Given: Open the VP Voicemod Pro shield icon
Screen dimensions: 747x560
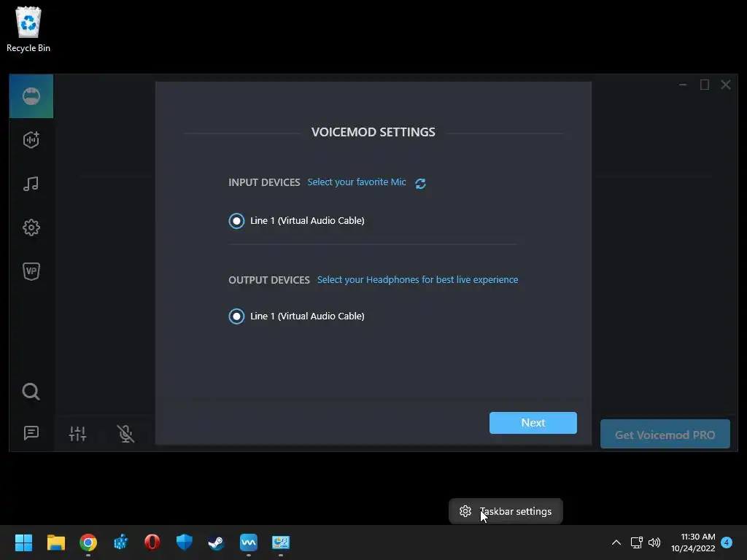Looking at the screenshot, I should 31,271.
